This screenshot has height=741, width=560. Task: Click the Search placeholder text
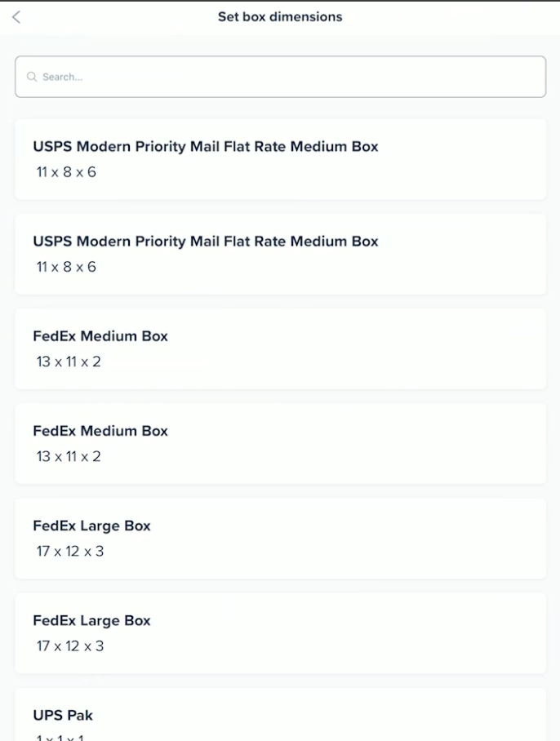tap(62, 77)
